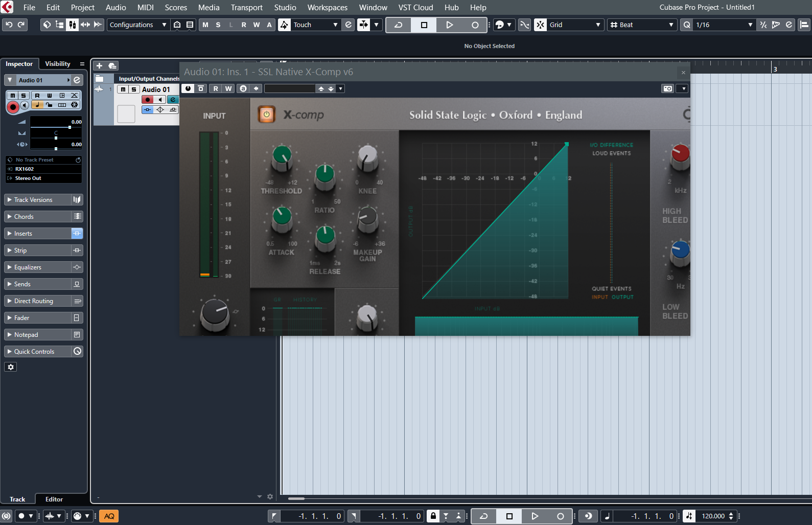Expand the Direct Routing section

38,301
